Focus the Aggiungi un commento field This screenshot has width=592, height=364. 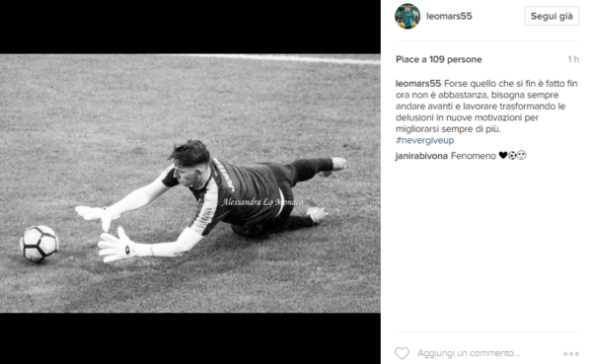pyautogui.click(x=469, y=353)
